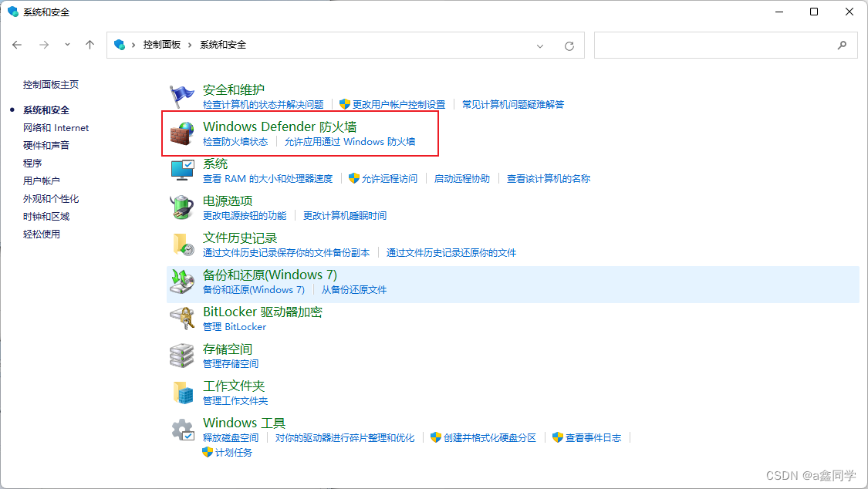Click the Windows Tools gear icon

182,430
